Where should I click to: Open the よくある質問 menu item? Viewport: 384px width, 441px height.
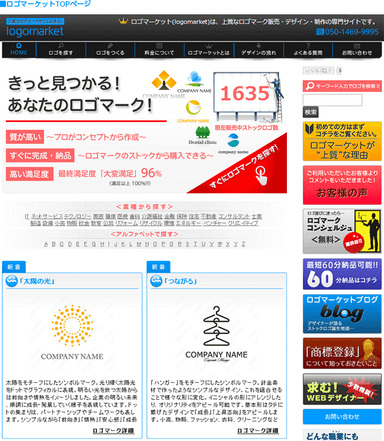tap(308, 50)
